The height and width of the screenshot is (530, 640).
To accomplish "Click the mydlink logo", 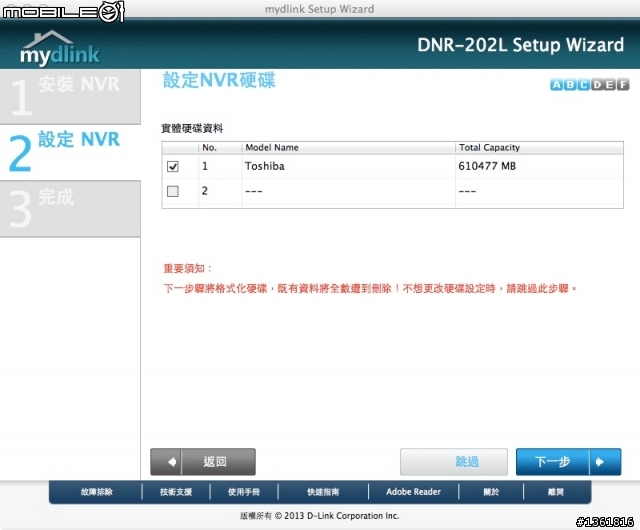I will coord(60,48).
